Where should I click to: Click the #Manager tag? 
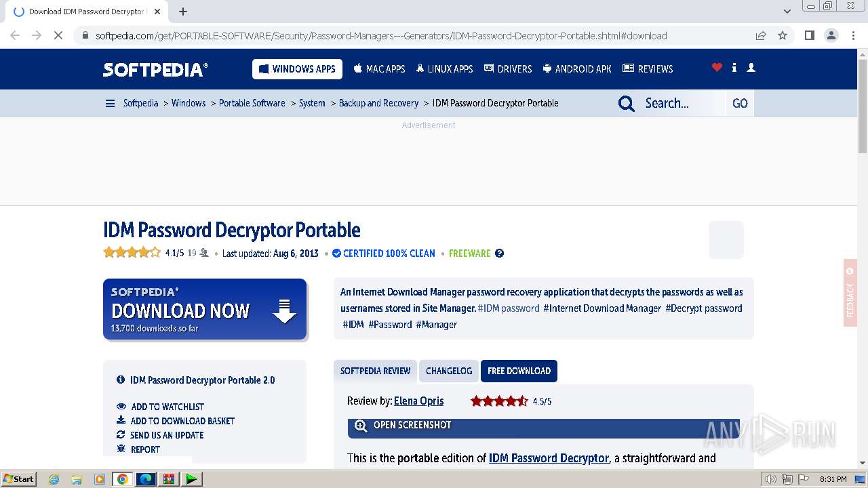(x=437, y=325)
